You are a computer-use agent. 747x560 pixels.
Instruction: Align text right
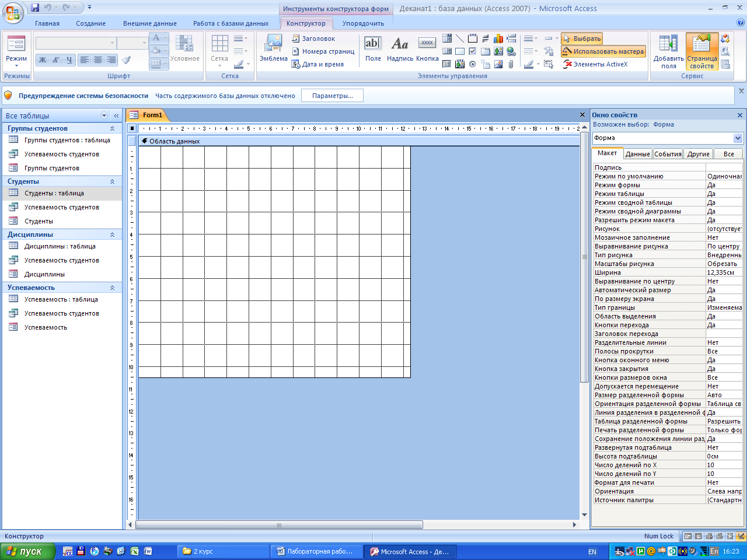(111, 60)
